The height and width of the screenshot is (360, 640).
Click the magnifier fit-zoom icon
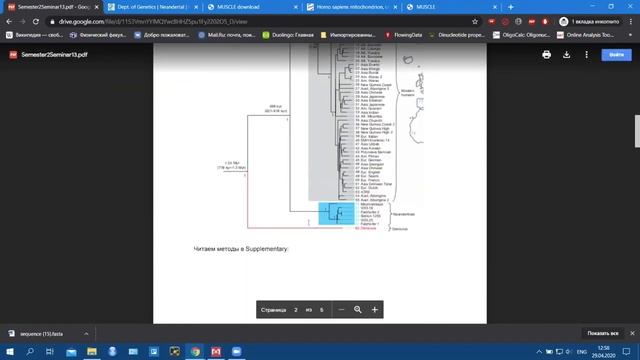pyautogui.click(x=358, y=310)
